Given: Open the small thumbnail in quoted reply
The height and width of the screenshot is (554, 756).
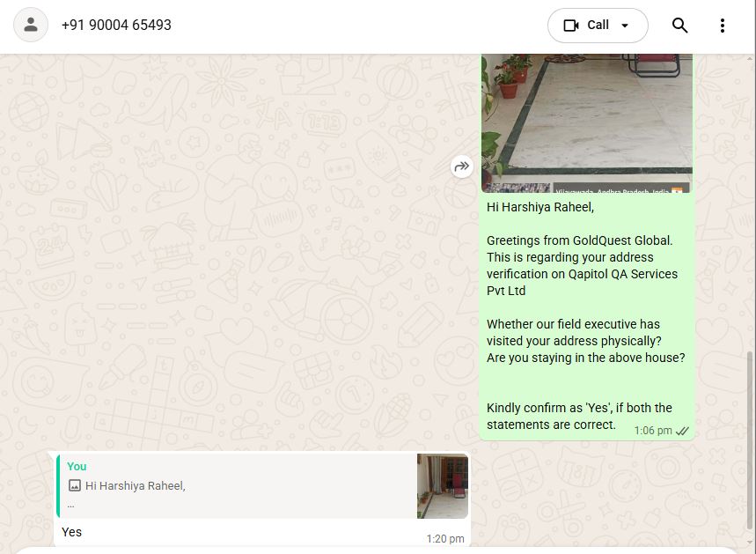Looking at the screenshot, I should 442,486.
